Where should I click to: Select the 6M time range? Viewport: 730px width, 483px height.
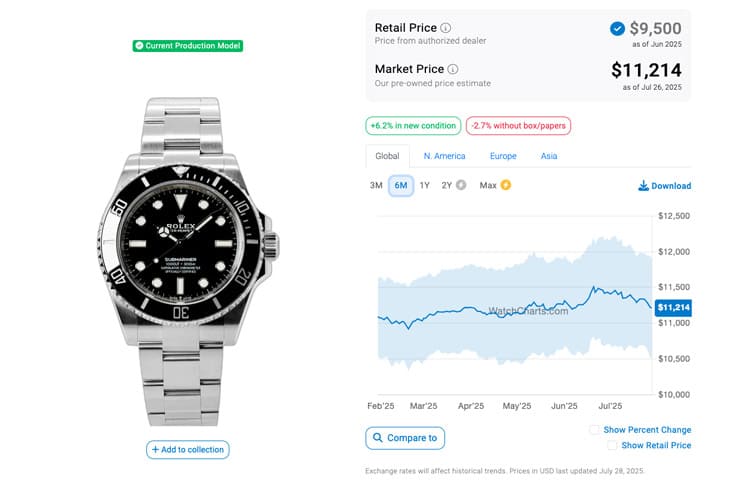click(401, 185)
